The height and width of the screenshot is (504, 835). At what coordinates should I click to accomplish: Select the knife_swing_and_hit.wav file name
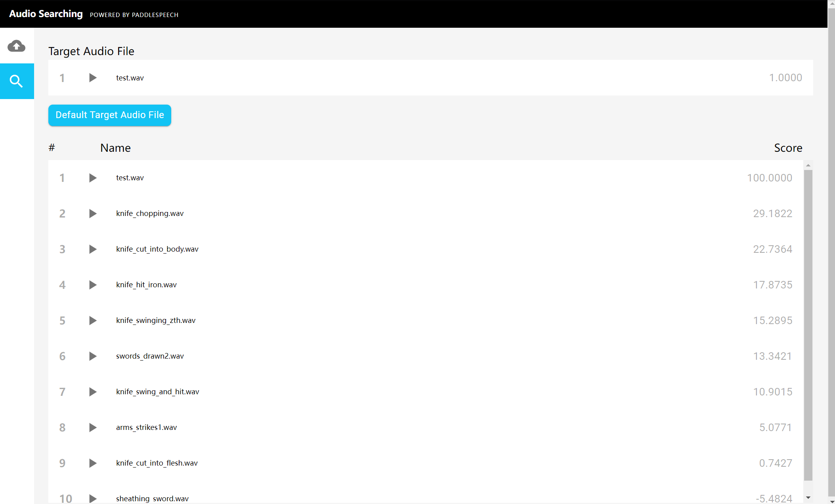click(x=158, y=392)
